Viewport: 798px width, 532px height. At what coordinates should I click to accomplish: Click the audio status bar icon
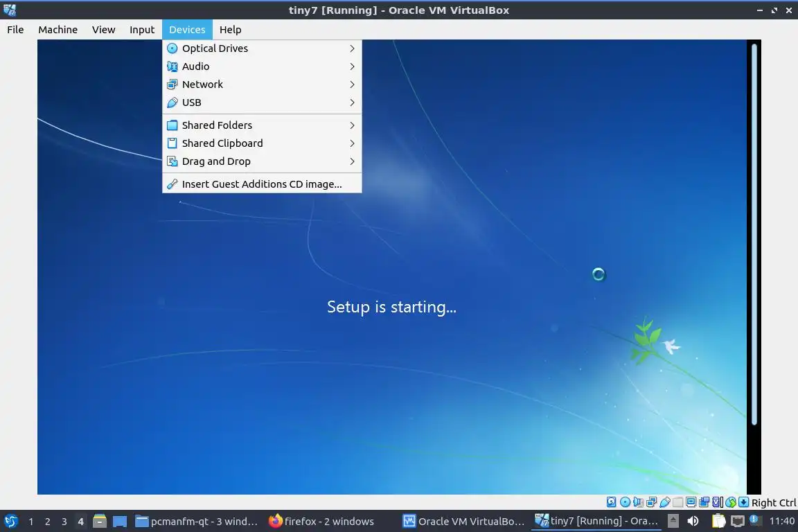coord(638,502)
